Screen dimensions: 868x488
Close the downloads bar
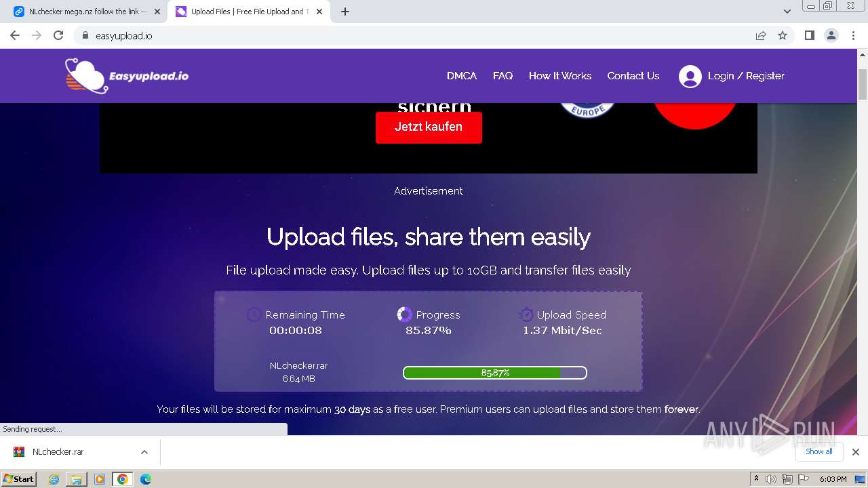pos(856,452)
